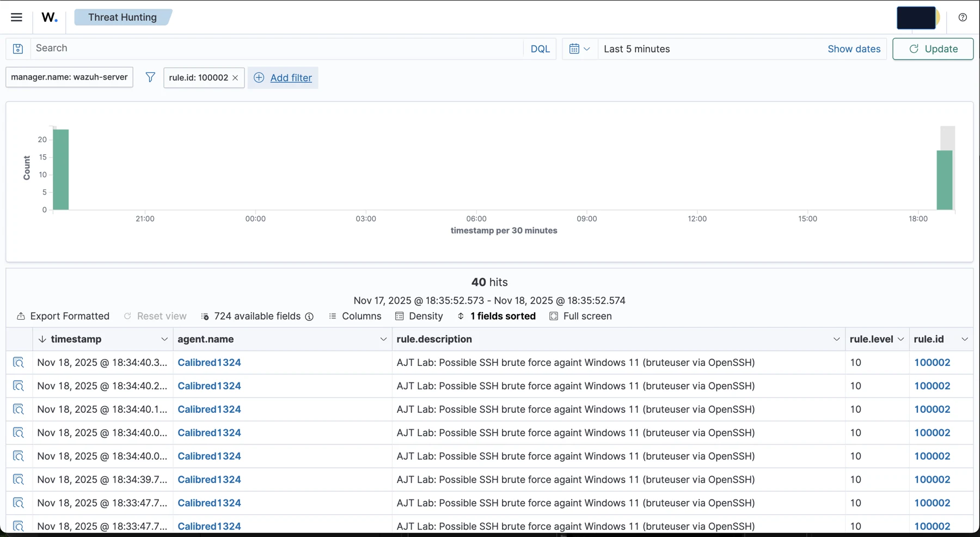980x537 pixels.
Task: Click the 40 hits count text
Action: pyautogui.click(x=489, y=282)
